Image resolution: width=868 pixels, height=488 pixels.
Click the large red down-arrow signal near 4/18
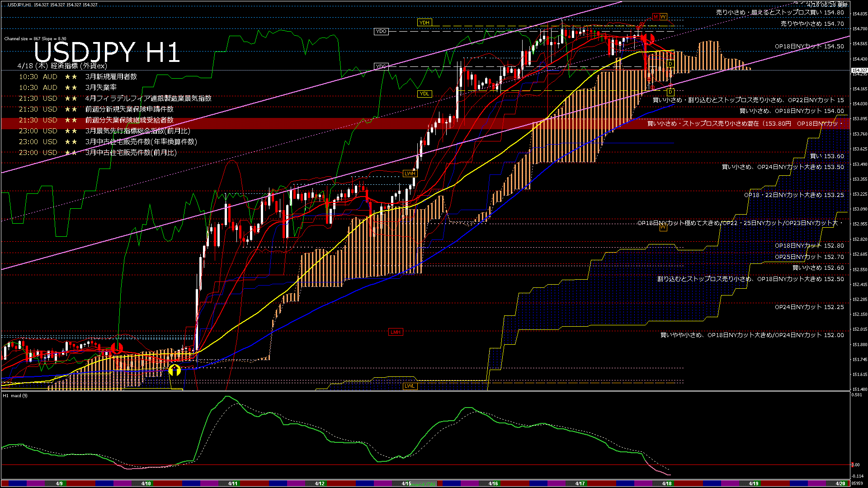pyautogui.click(x=648, y=39)
